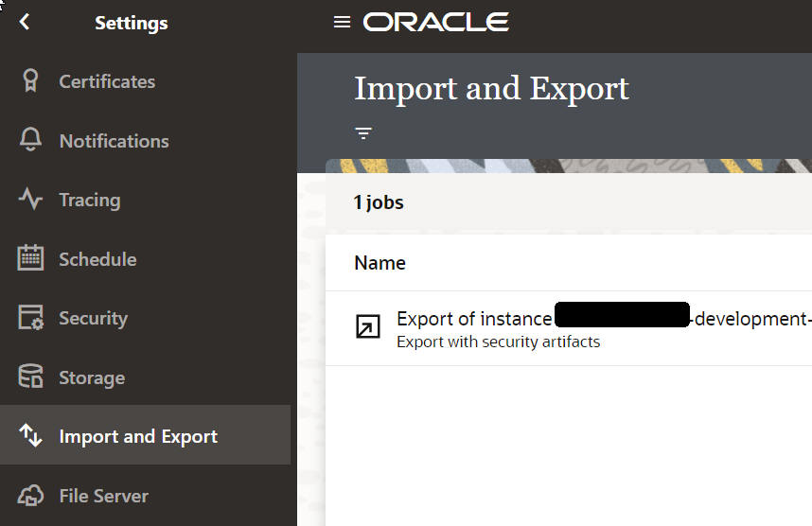812x526 pixels.
Task: Click the Import and Export arrows icon
Action: coord(30,436)
